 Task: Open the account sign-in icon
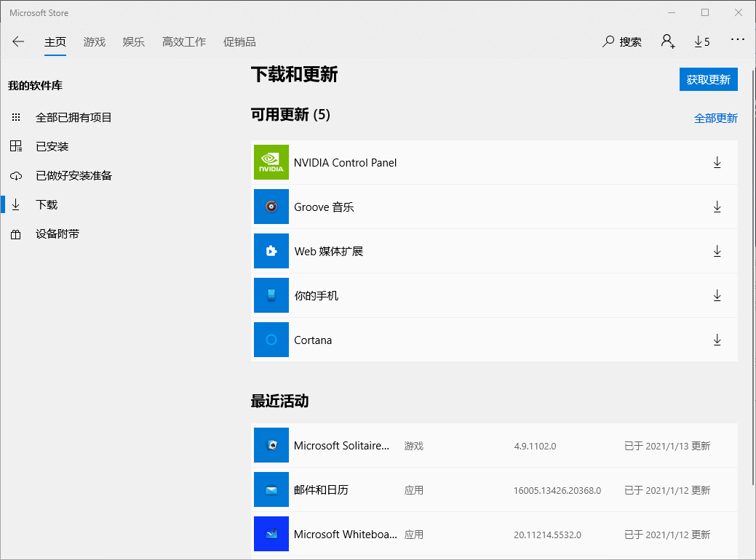click(668, 41)
